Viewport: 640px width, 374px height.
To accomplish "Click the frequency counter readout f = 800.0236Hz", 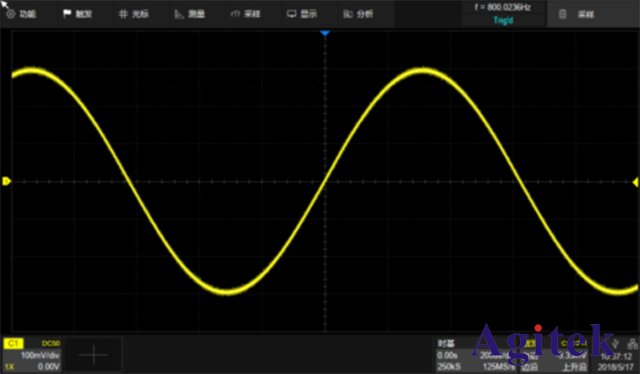I will pos(502,7).
